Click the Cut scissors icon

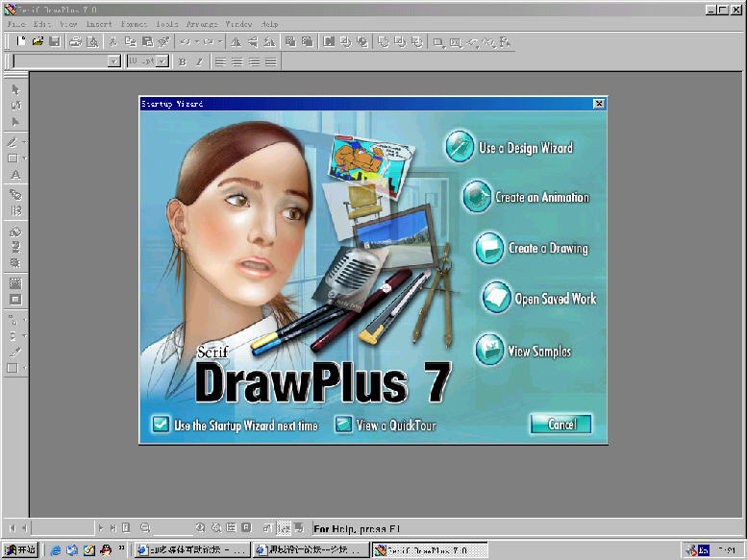click(x=112, y=42)
